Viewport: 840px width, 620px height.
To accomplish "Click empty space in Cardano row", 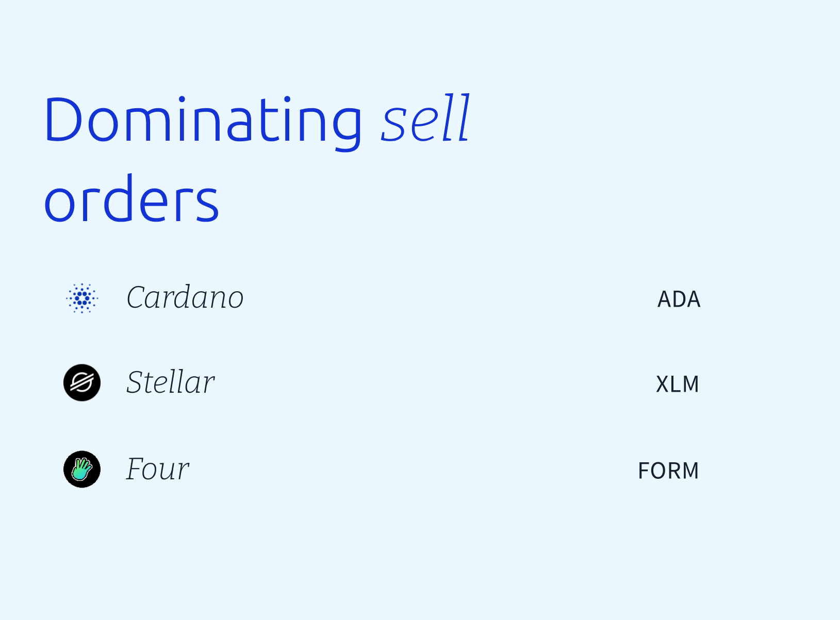I will [x=449, y=298].
